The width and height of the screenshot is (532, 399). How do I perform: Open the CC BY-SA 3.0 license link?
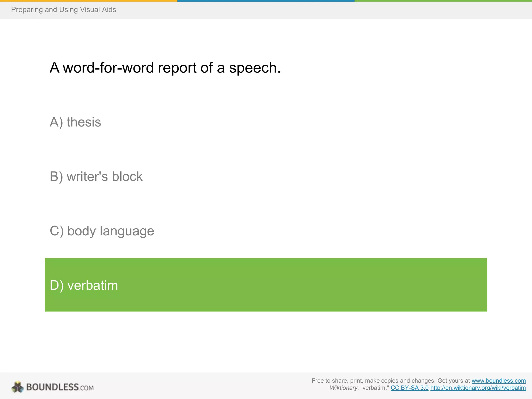tap(409, 388)
